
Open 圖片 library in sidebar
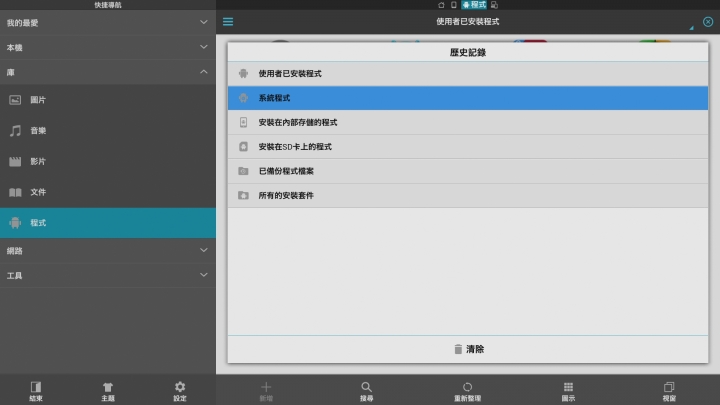[108, 100]
